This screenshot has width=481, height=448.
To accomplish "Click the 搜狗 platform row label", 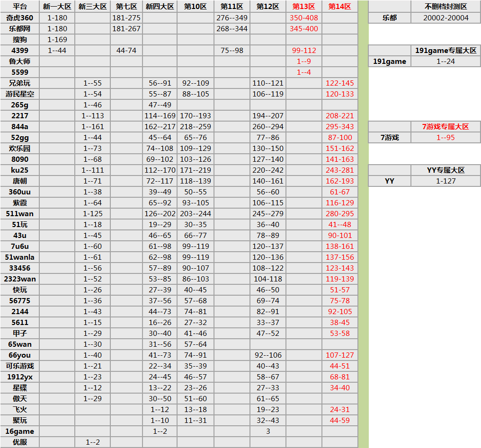I will [19, 40].
